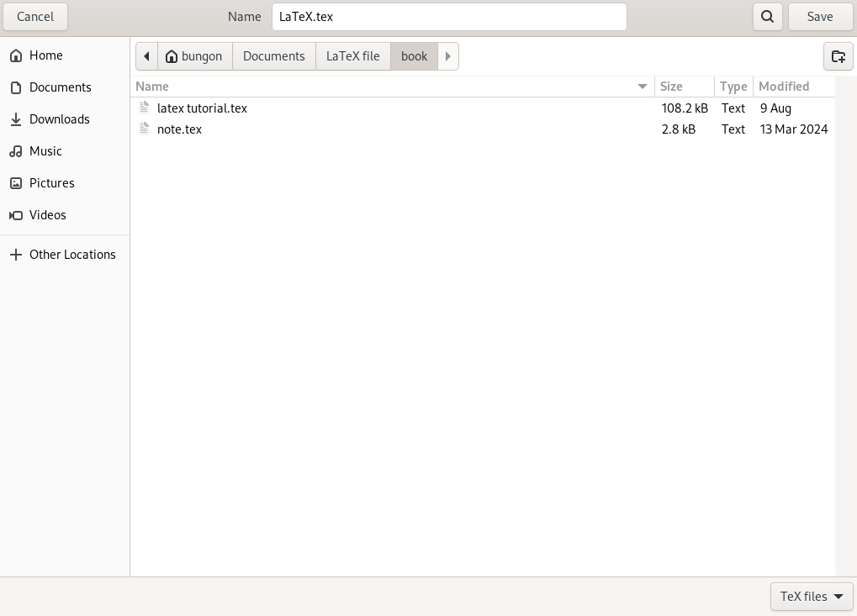This screenshot has width=857, height=616.
Task: Click the search magnifier icon
Action: tap(767, 17)
